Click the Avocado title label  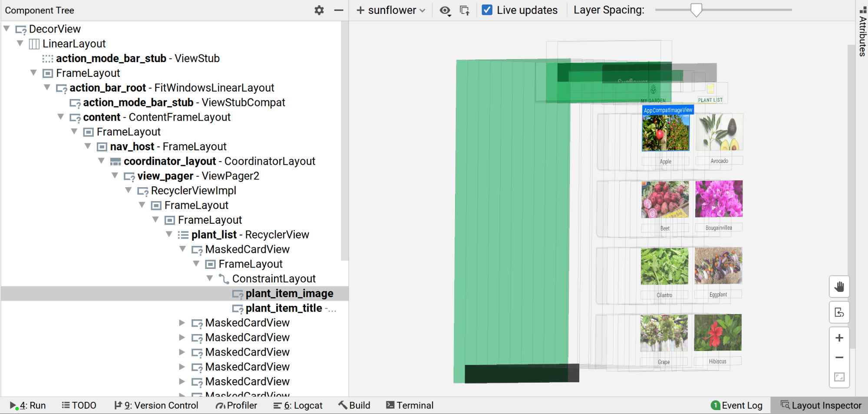pos(719,161)
